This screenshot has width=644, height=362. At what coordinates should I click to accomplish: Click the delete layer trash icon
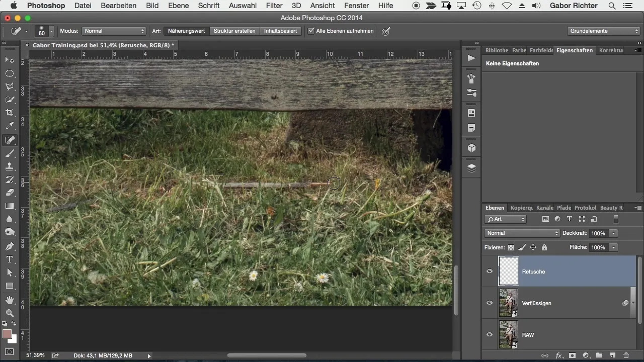pos(626,355)
